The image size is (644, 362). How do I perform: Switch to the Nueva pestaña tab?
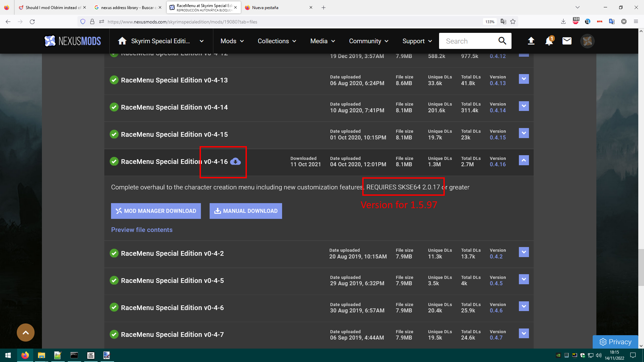278,7
